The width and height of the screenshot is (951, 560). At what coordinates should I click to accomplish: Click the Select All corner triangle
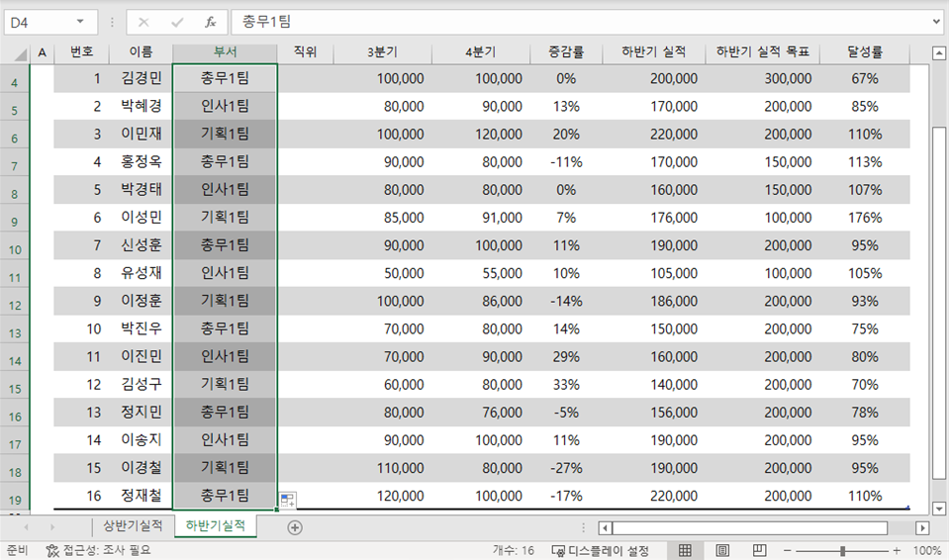[x=20, y=54]
